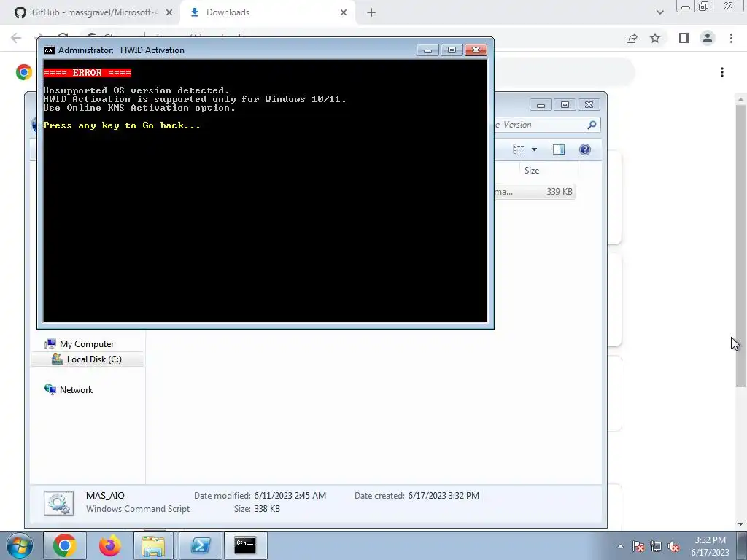Bookmark this page with star icon

655,38
